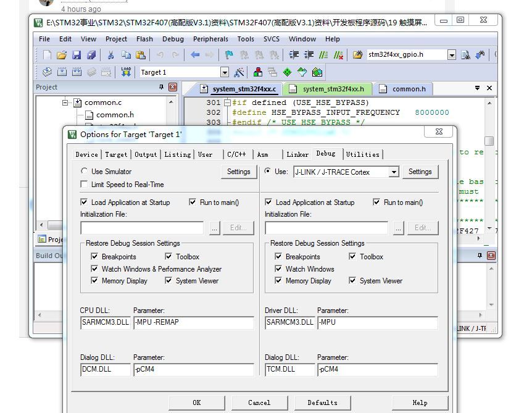Viewport: 532px width, 413px height.
Task: Pin the Project panel
Action: pos(161,87)
